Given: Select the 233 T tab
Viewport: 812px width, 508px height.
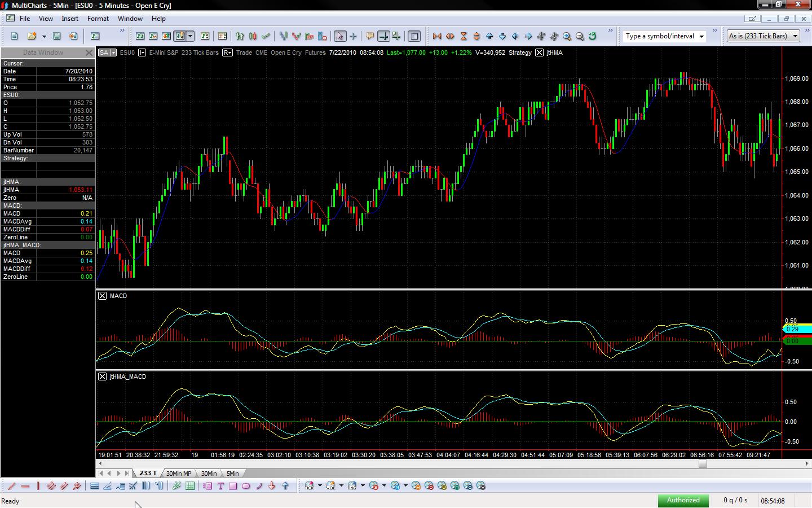Looking at the screenshot, I should (x=148, y=474).
